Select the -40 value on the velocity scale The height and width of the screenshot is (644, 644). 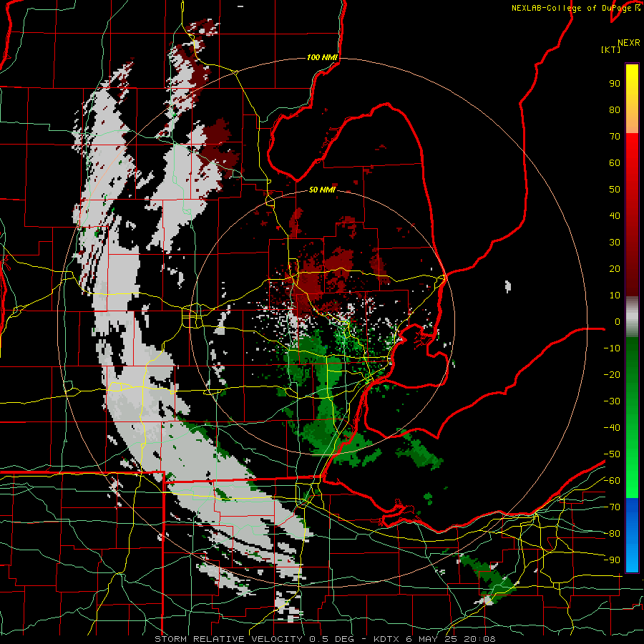point(612,428)
